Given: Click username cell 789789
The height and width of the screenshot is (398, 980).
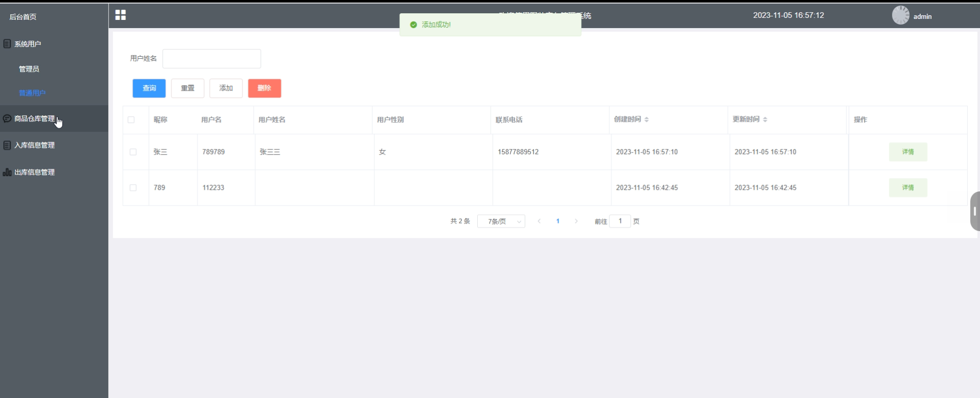Looking at the screenshot, I should tap(213, 152).
